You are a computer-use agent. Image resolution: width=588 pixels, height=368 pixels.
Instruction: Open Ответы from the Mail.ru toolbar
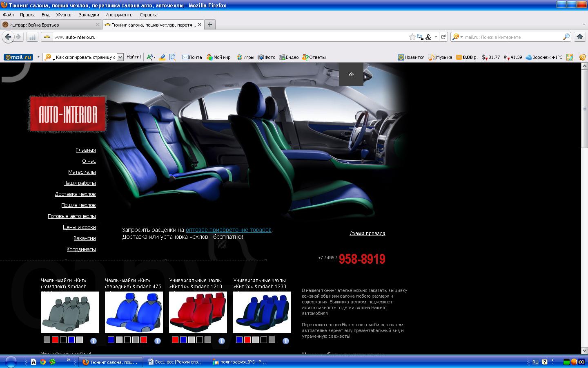(x=314, y=57)
